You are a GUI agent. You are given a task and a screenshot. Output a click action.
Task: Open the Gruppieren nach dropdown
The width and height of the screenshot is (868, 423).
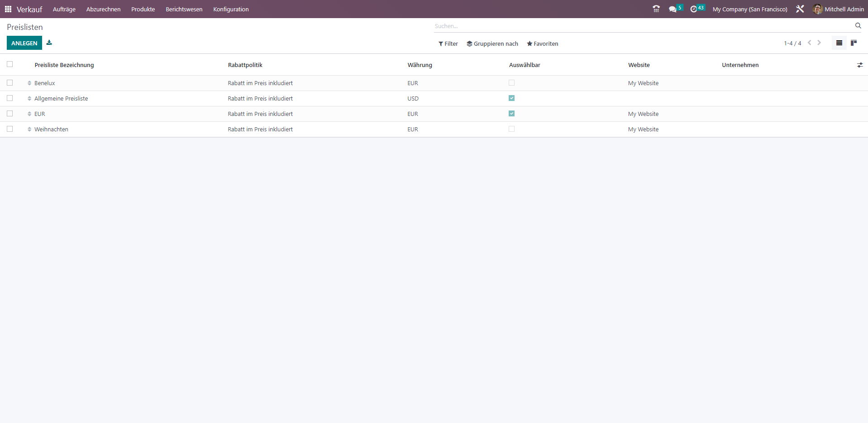point(492,44)
